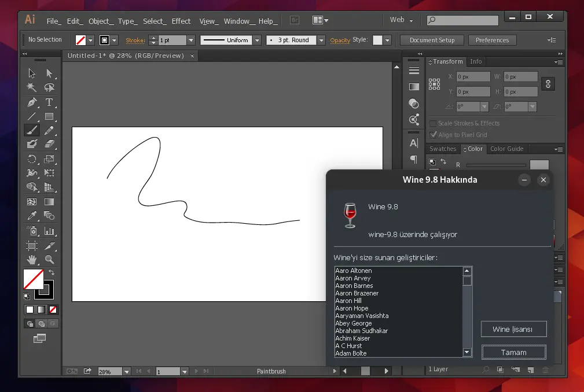
Task: Open the Uniform width profile dropdown
Action: [256, 40]
